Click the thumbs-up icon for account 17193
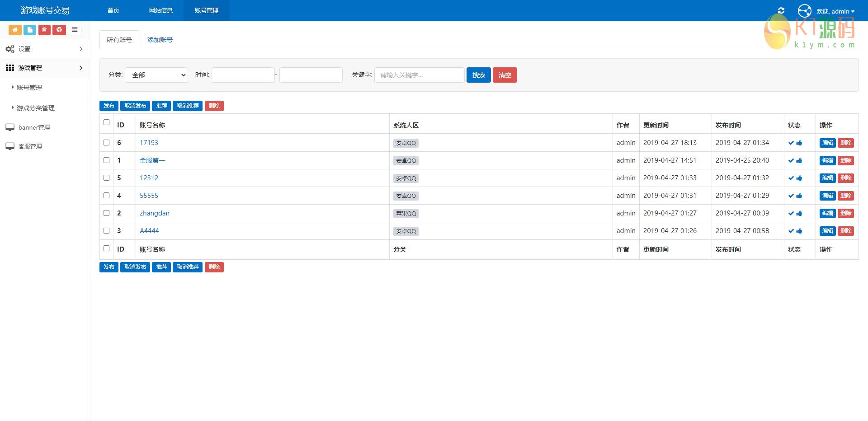 [799, 143]
